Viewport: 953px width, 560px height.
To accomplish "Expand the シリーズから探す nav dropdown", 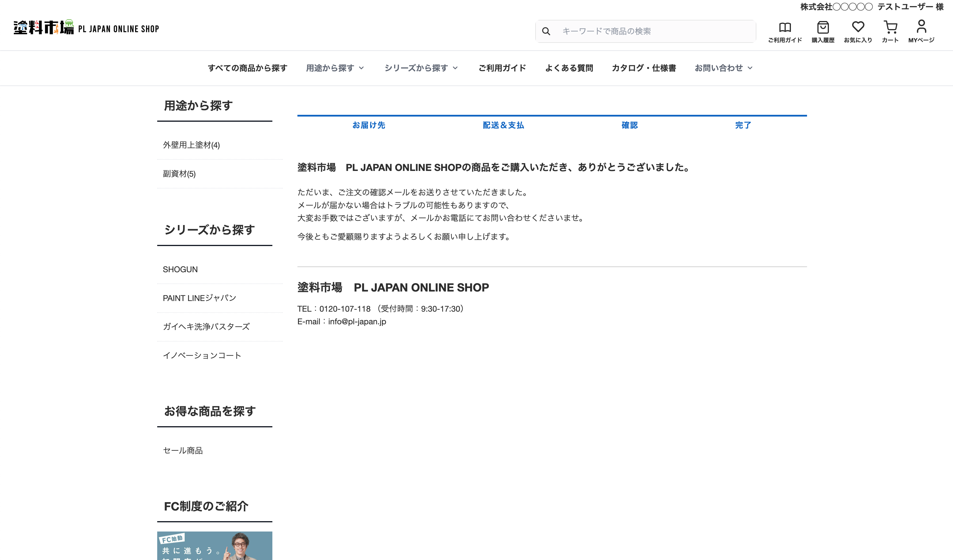I will (x=421, y=68).
